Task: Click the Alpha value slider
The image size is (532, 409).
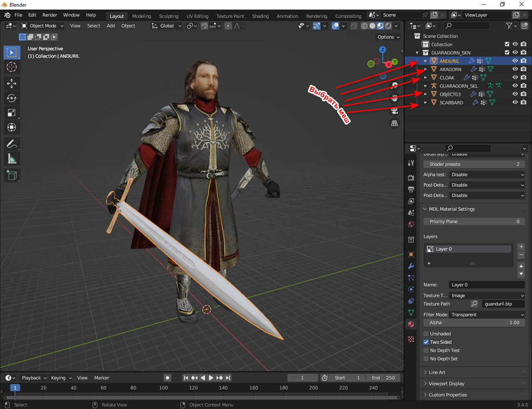Action: pos(474,323)
